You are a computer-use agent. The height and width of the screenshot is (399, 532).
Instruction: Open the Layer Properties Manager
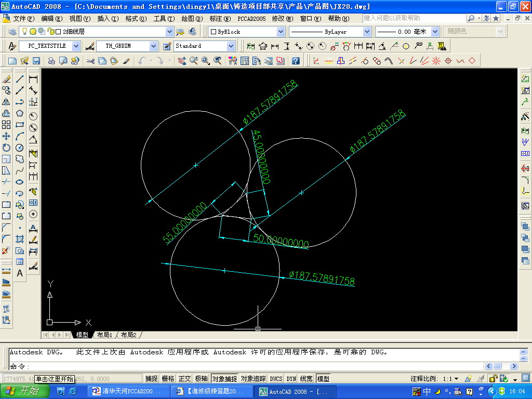tap(12, 32)
